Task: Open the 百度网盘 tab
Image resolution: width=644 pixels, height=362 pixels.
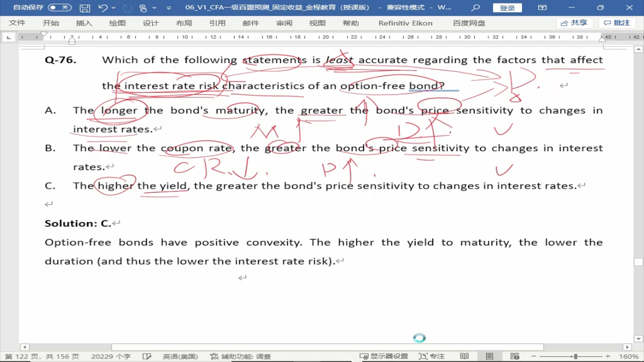Action: pos(469,23)
